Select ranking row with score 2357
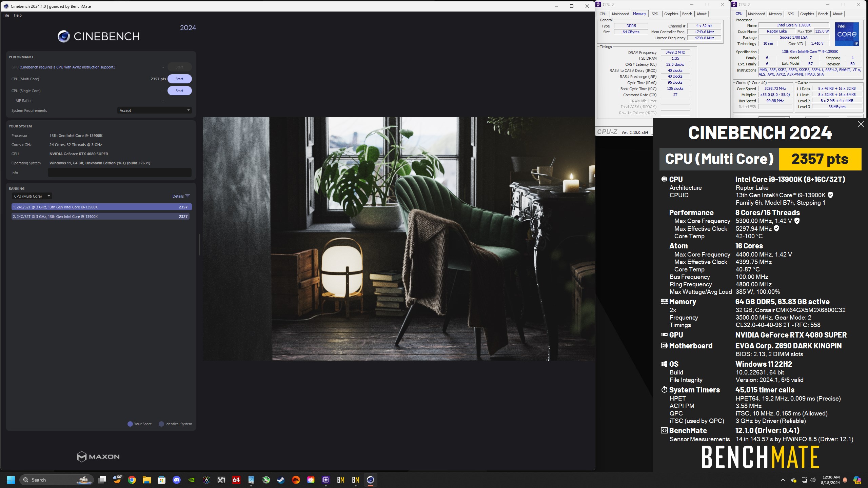The height and width of the screenshot is (488, 868). (x=101, y=207)
